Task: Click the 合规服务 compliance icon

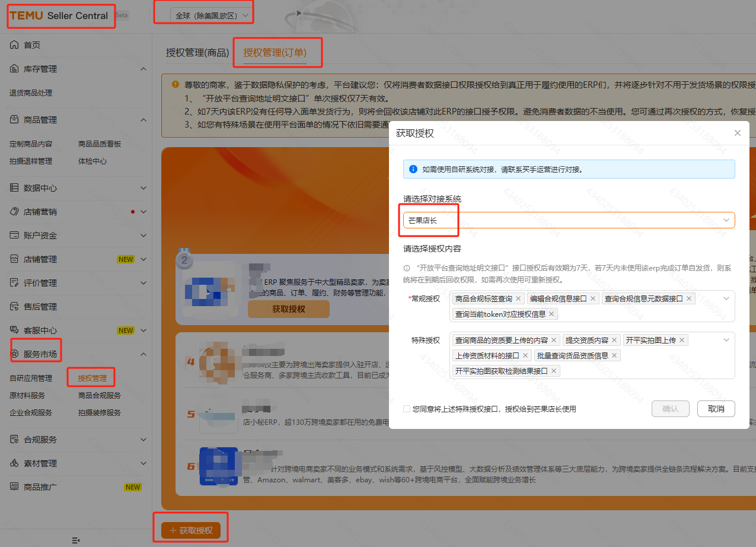Action: pyautogui.click(x=14, y=440)
